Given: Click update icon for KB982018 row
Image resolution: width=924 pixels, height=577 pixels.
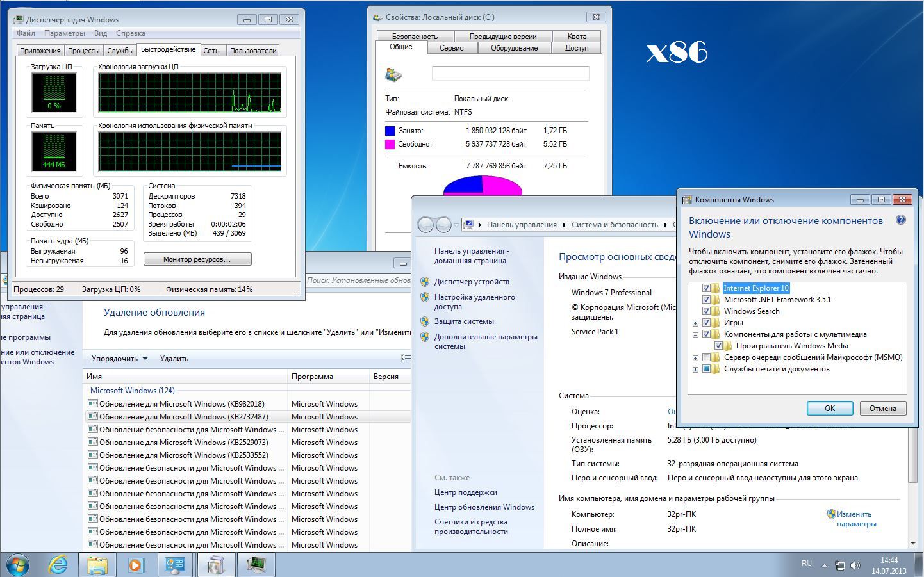Looking at the screenshot, I should [x=93, y=403].
